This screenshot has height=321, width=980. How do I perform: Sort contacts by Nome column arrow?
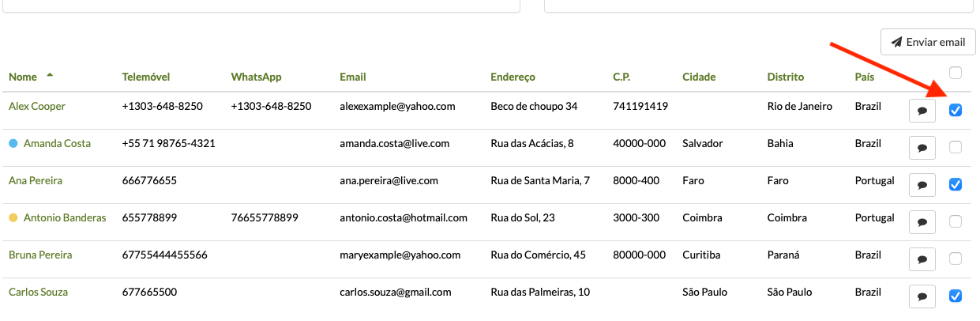(50, 75)
